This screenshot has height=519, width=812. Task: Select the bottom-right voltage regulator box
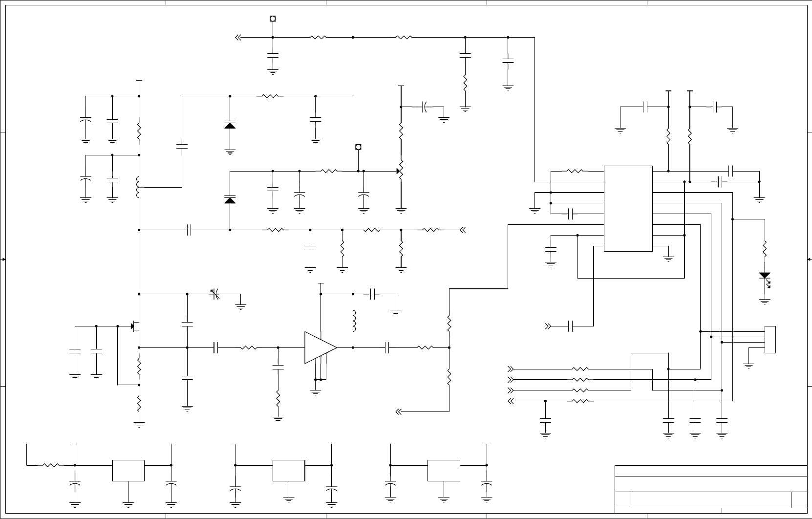pyautogui.click(x=444, y=471)
